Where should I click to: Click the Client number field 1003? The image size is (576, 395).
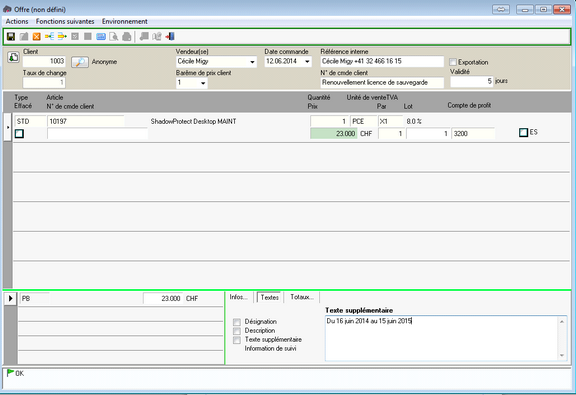(44, 61)
